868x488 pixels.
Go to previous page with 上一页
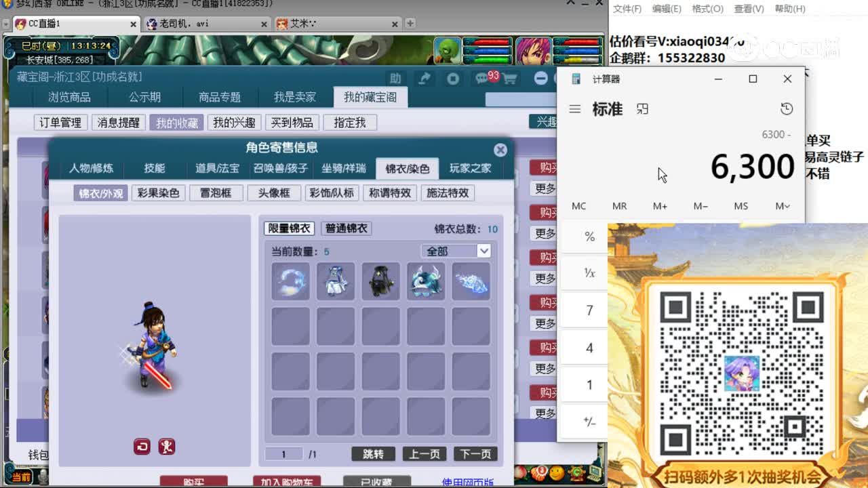click(425, 454)
